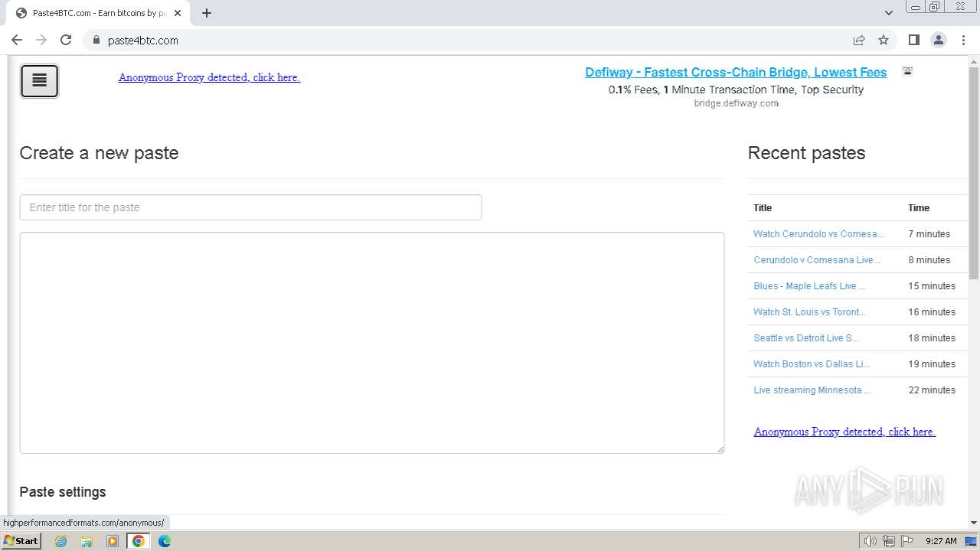Click the 'Time' column header
This screenshot has width=980, height=551.
[x=919, y=208]
